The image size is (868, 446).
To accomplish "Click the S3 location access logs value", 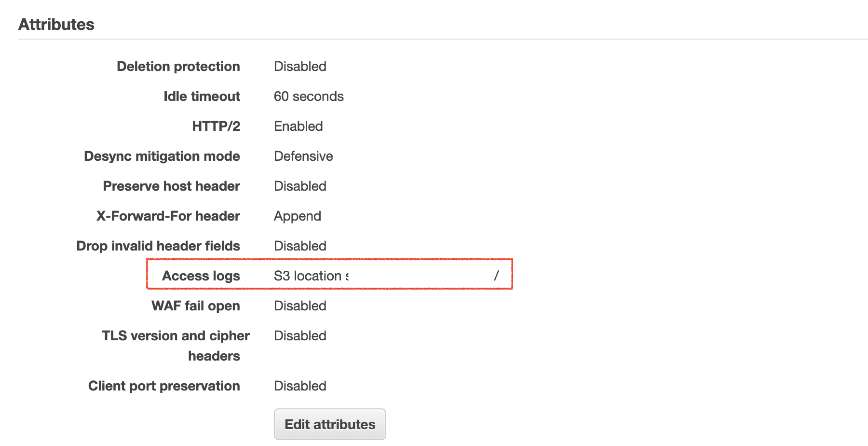I will point(386,276).
